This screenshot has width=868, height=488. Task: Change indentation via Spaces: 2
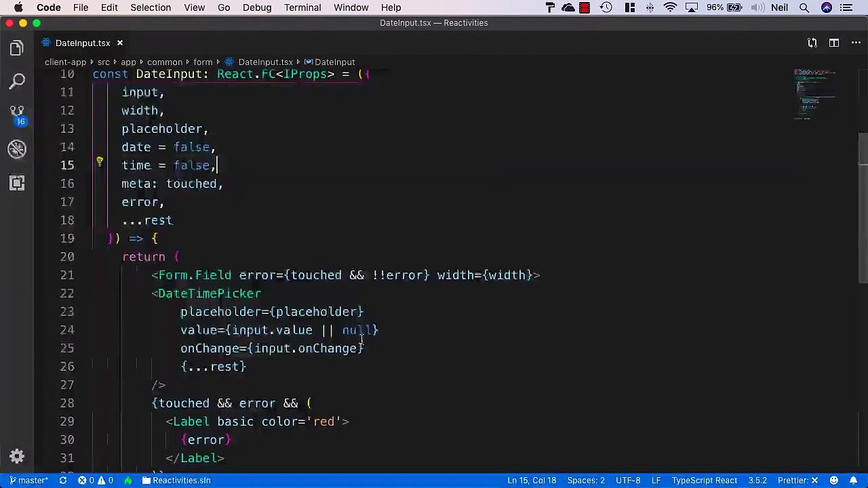(586, 481)
